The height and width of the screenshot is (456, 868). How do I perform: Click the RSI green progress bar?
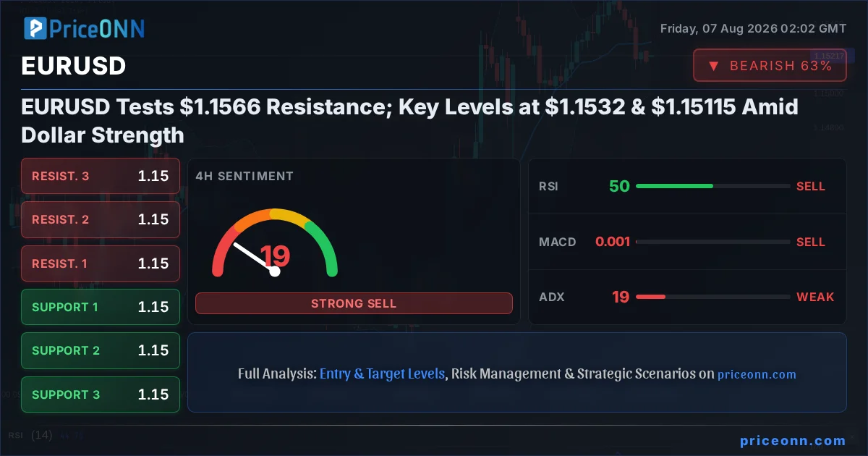pyautogui.click(x=674, y=186)
